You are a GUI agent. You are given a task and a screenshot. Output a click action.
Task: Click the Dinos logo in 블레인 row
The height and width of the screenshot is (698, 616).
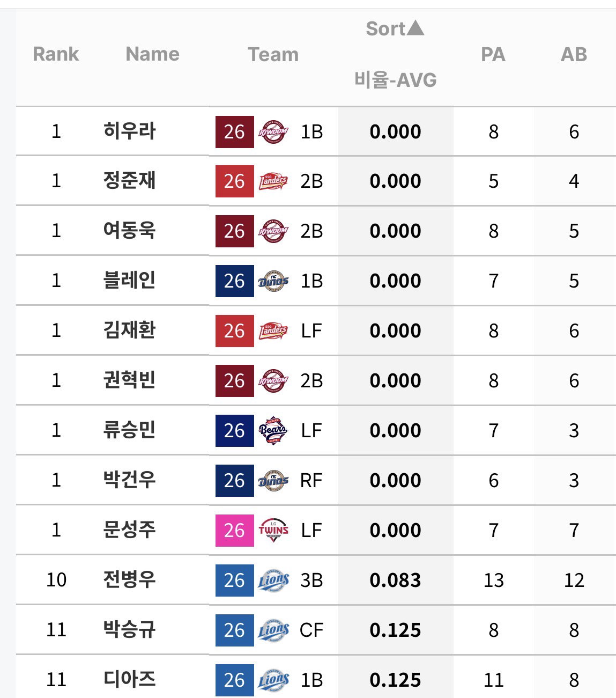(273, 281)
